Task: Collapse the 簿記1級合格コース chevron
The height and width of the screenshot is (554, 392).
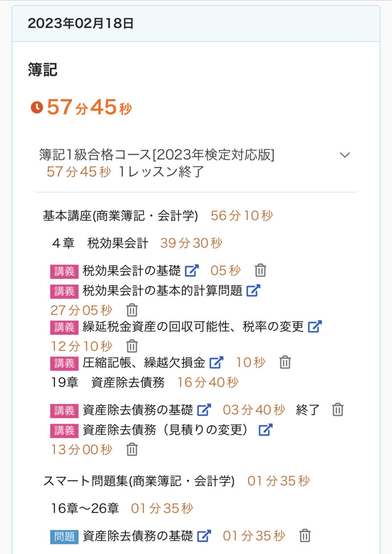Action: pos(345,155)
